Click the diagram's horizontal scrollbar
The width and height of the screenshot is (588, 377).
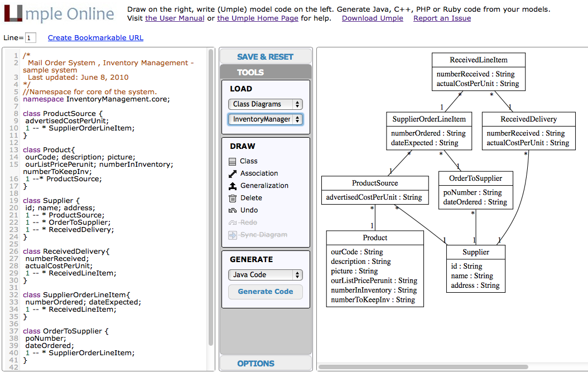(423, 366)
